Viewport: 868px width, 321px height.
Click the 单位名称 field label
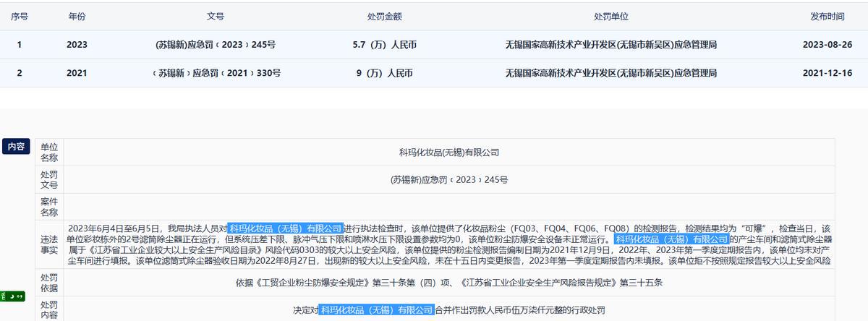pyautogui.click(x=49, y=153)
